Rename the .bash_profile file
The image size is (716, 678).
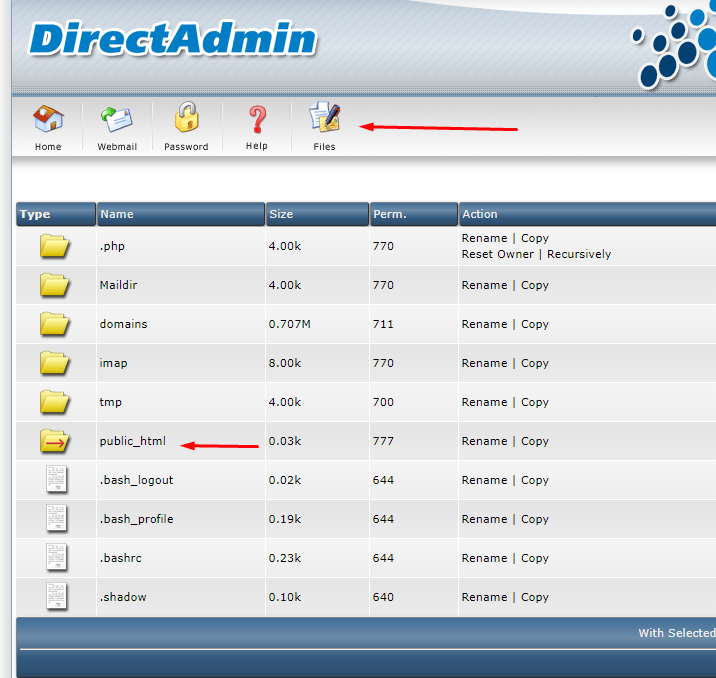pyautogui.click(x=484, y=520)
